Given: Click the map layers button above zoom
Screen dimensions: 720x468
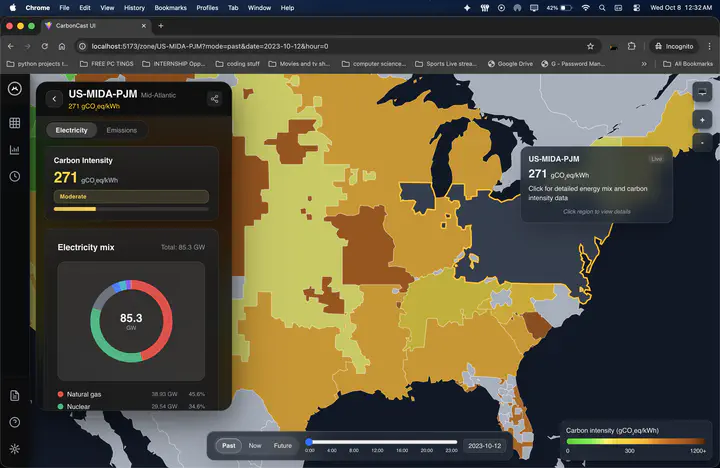Looking at the screenshot, I should (x=702, y=92).
